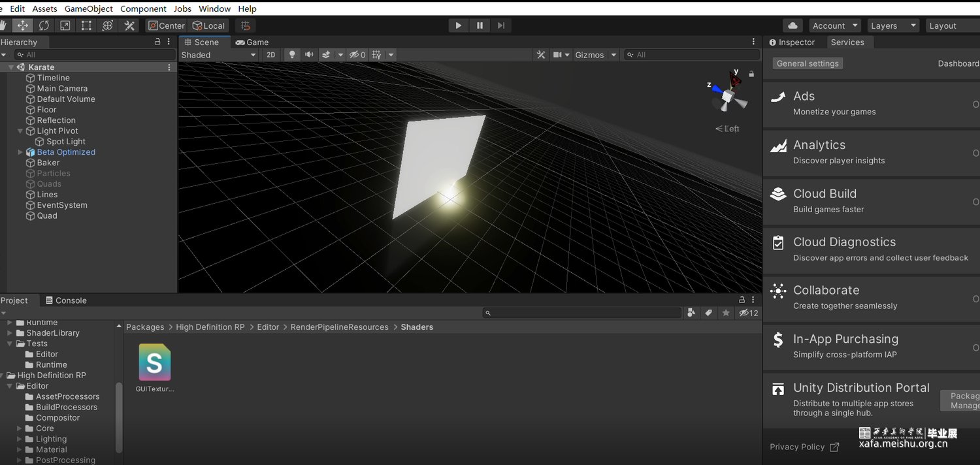
Task: Toggle scene lighting bulb icon
Action: pos(292,55)
